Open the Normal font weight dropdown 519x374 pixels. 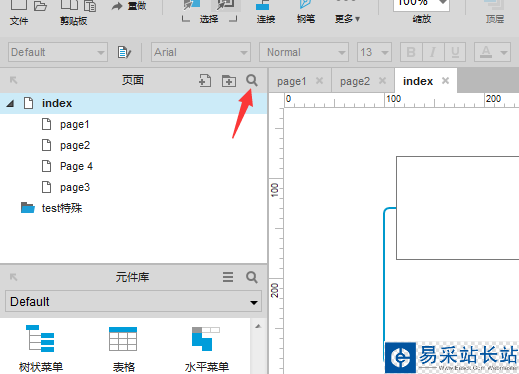(x=304, y=52)
